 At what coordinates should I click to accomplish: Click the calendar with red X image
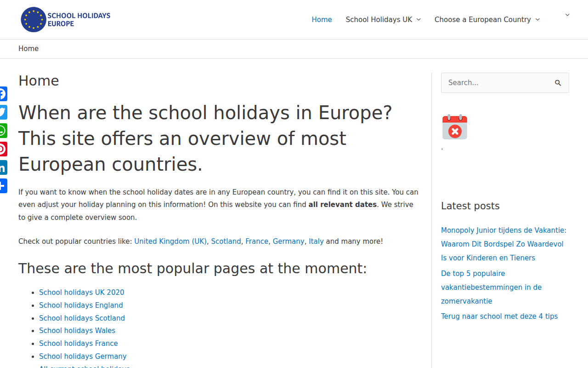[x=455, y=127]
